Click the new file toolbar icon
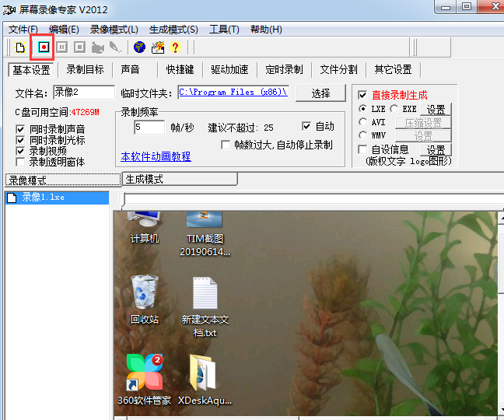 [x=20, y=47]
